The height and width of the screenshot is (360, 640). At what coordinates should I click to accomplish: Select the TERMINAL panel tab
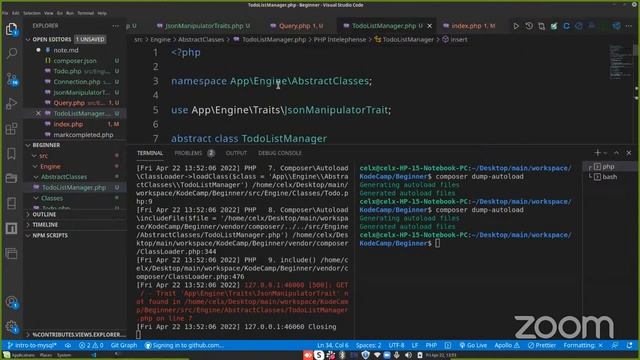150,153
